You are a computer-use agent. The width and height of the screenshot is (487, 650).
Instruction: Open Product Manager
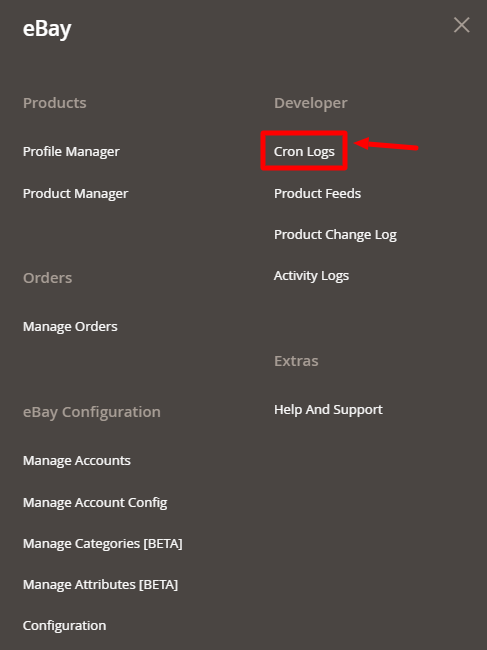pyautogui.click(x=75, y=194)
